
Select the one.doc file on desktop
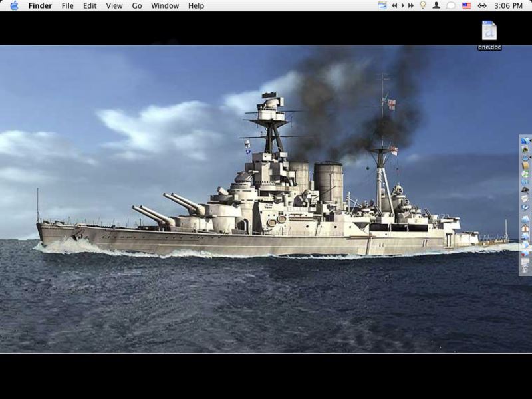489,31
